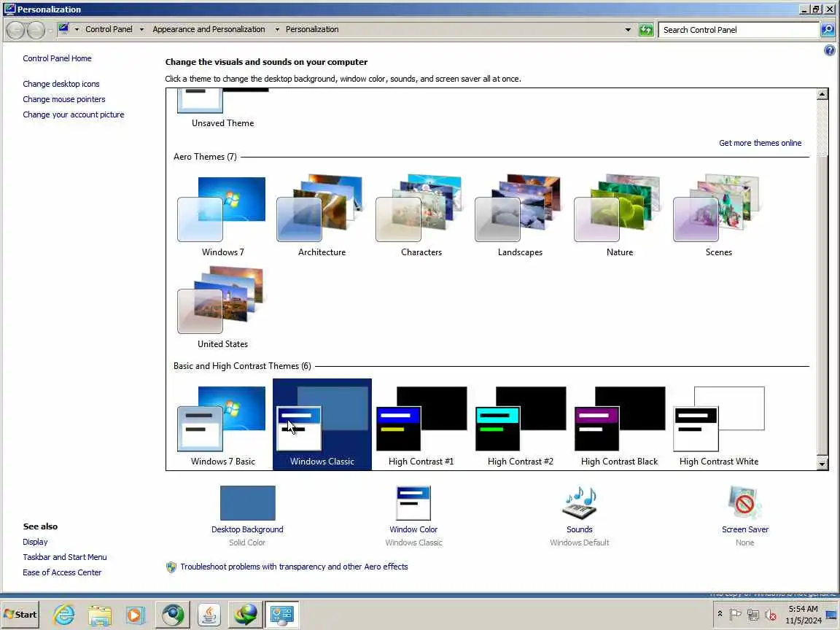Open the Display link under See also
Screen dimensions: 840x630
coord(35,542)
